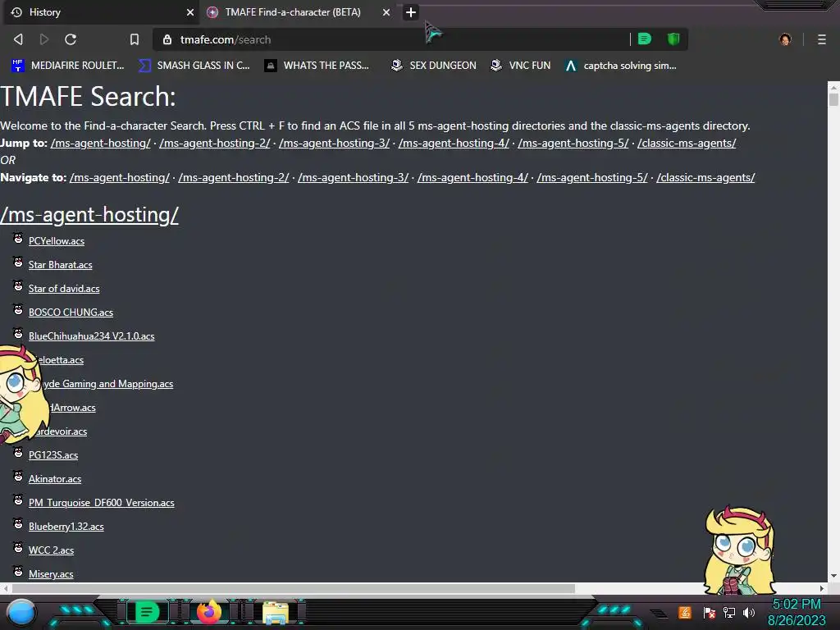
Task: Navigate to /ms-agent-hosting/ directory
Action: tap(120, 177)
